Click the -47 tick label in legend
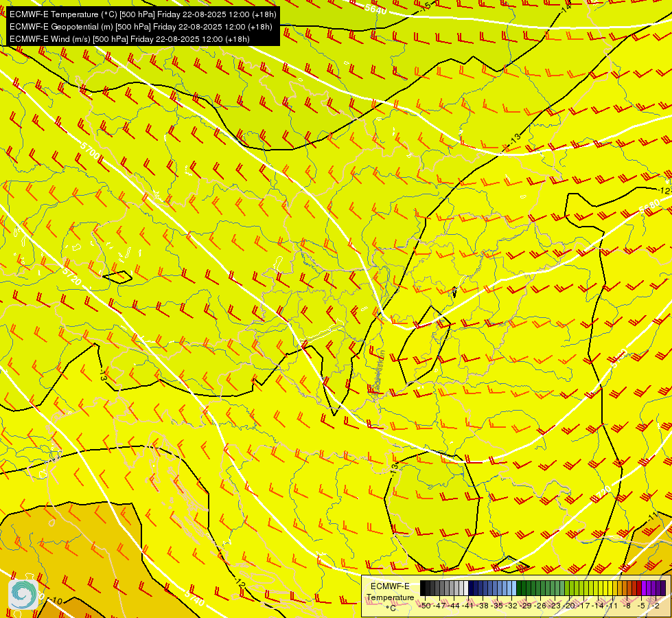This screenshot has height=618, width=672. pos(439,606)
